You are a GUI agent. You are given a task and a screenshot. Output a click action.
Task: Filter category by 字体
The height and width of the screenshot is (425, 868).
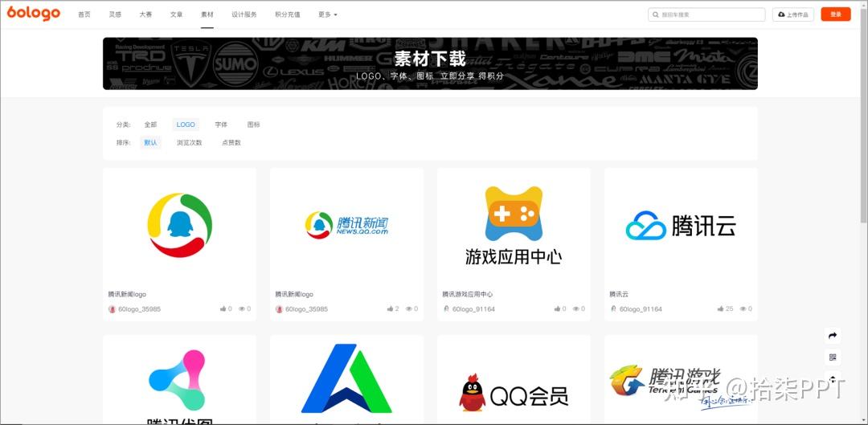tap(222, 125)
